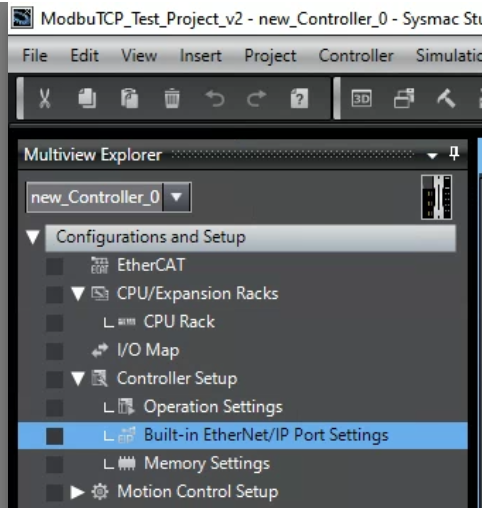The height and width of the screenshot is (508, 482).
Task: Pin the Multiview Explorer panel
Action: coord(454,154)
